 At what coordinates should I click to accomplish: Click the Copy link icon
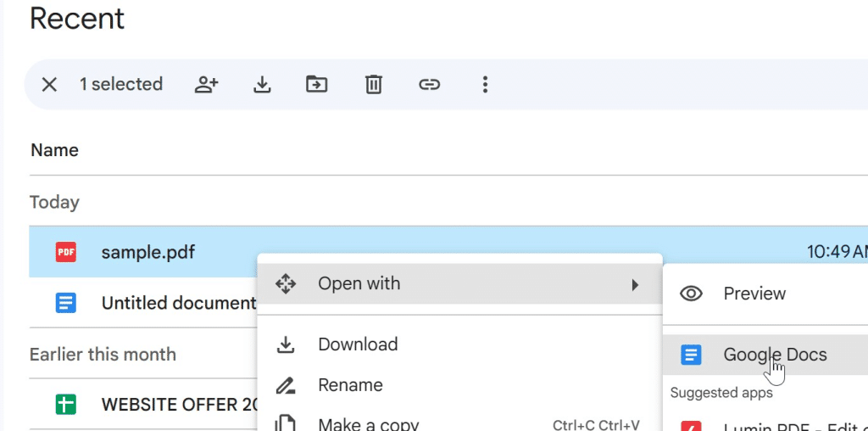click(x=430, y=84)
